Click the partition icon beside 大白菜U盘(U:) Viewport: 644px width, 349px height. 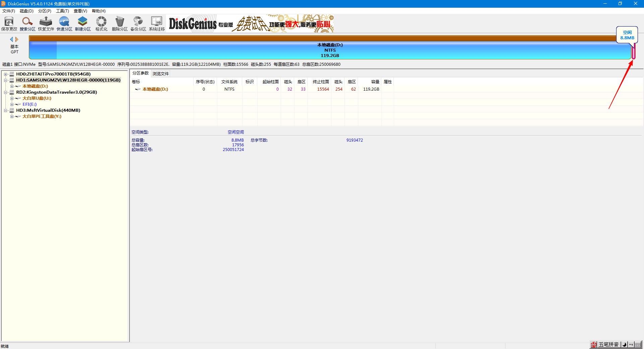tap(18, 98)
